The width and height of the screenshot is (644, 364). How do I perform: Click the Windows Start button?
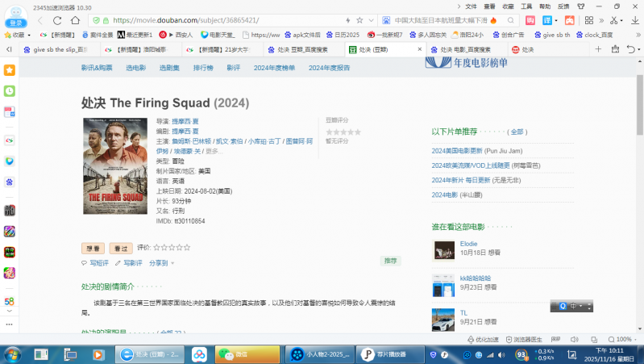[12, 354]
